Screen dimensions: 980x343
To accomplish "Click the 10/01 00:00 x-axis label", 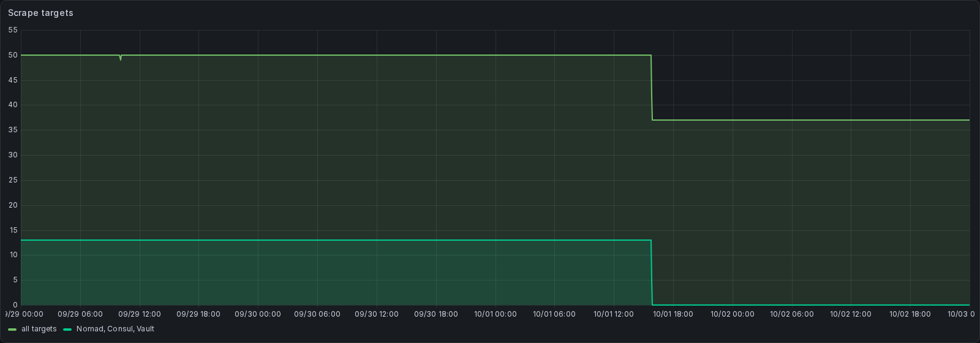I will click(496, 314).
